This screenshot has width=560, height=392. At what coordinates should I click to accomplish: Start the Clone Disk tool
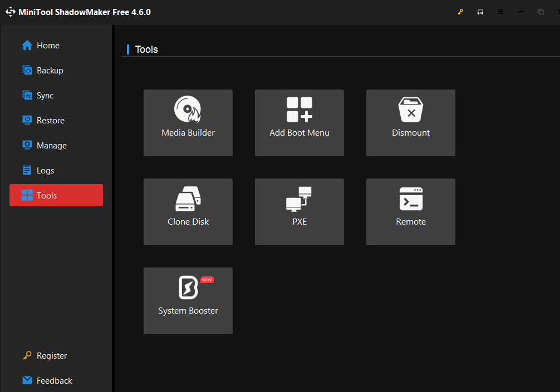point(188,211)
